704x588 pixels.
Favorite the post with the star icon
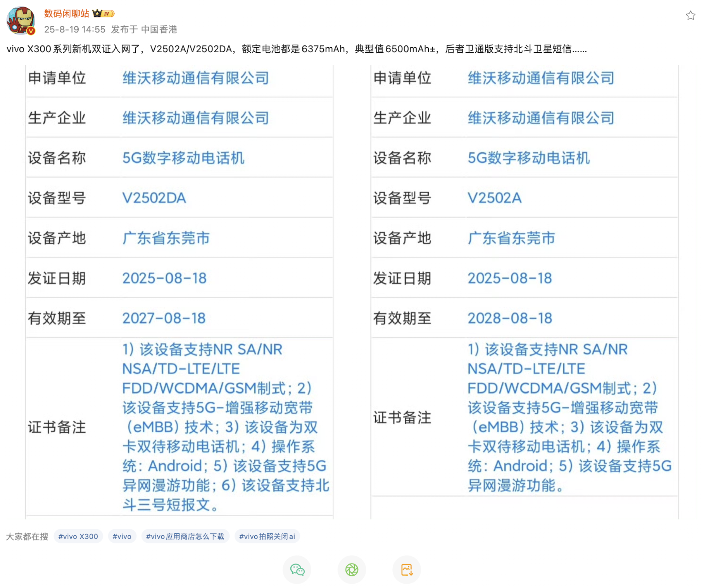click(x=690, y=15)
